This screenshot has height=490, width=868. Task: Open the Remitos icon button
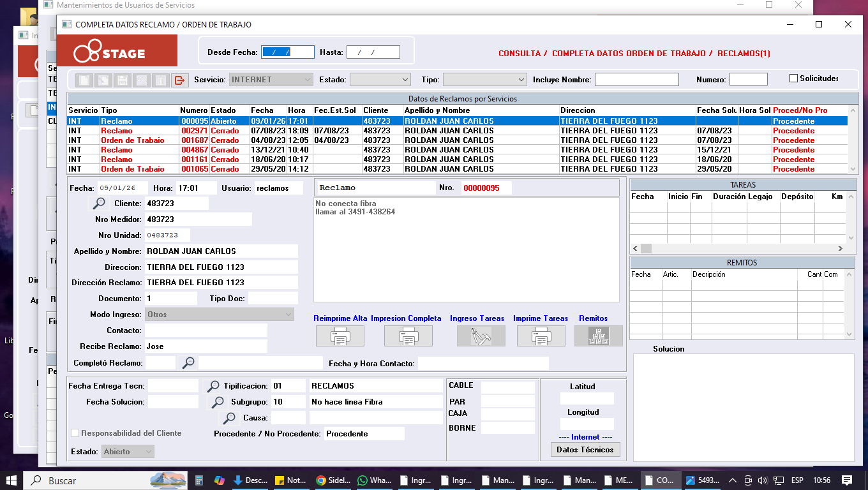(x=598, y=336)
